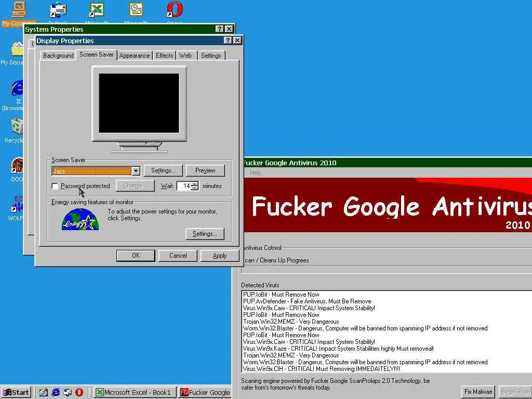
Task: Open the Start menu
Action: 16,392
